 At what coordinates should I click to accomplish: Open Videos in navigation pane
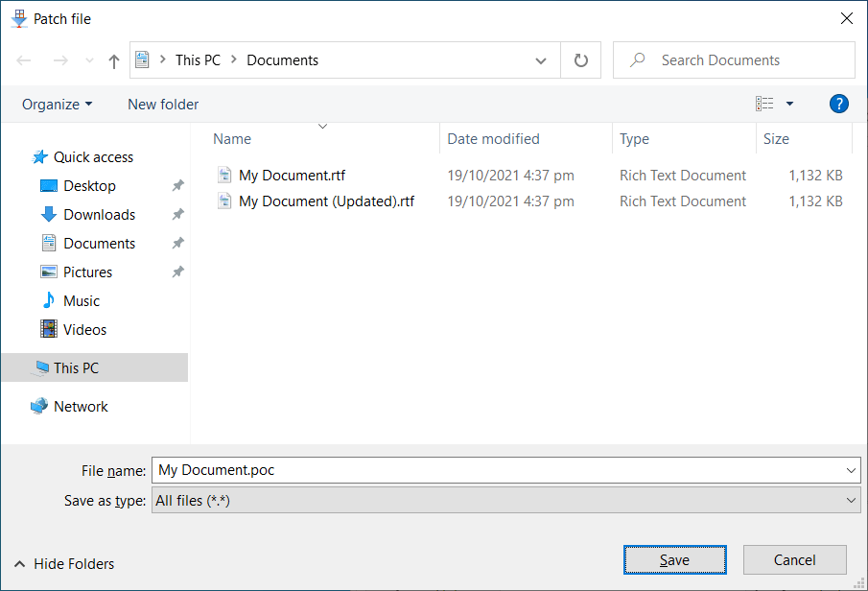(84, 330)
